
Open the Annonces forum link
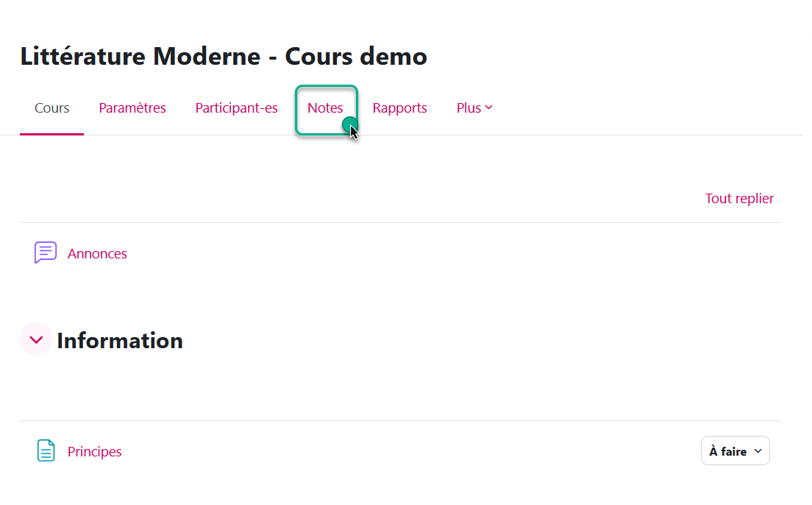point(97,253)
